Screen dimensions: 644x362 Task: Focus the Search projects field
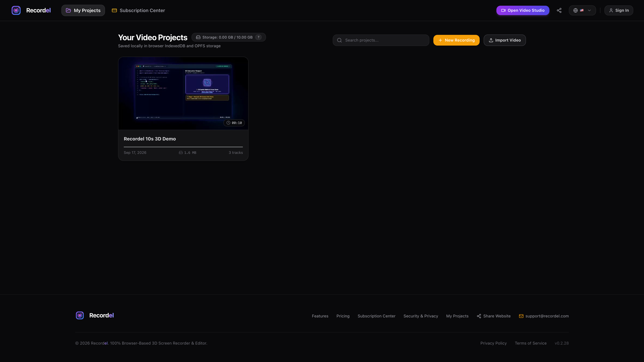pyautogui.click(x=381, y=40)
